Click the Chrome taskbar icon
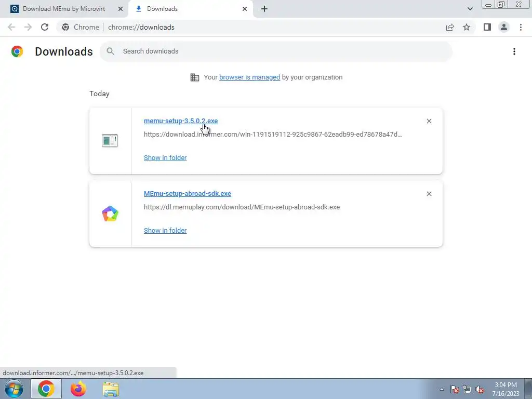The image size is (532, 399). pyautogui.click(x=46, y=389)
